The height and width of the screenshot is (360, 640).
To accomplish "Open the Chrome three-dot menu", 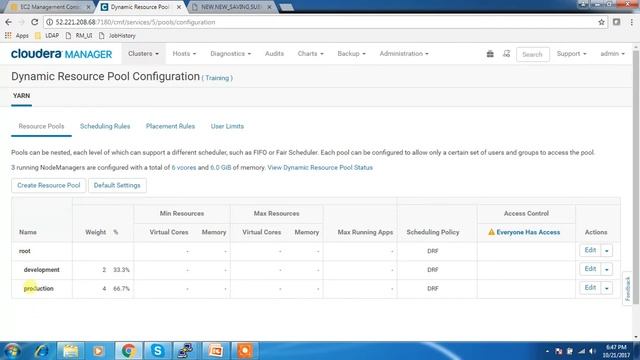I will [631, 22].
